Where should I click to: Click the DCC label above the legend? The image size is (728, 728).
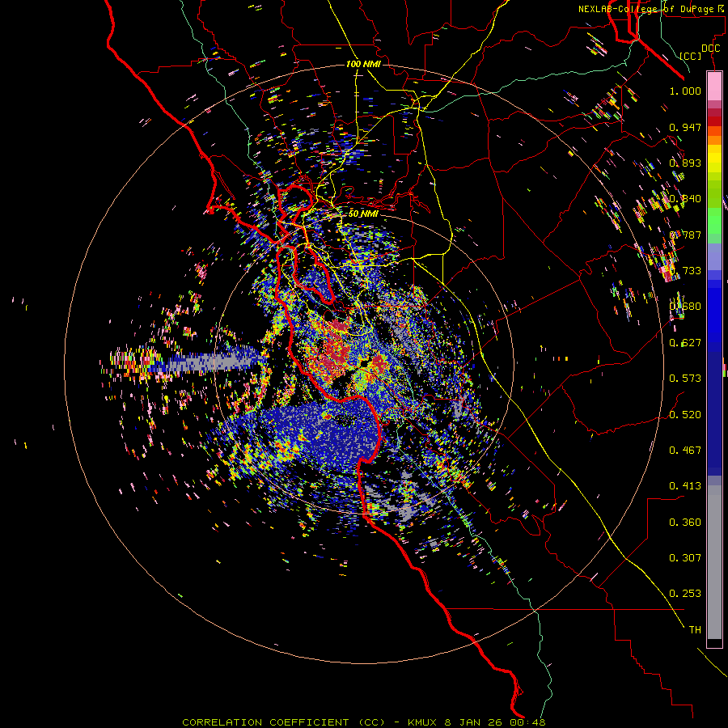tap(710, 48)
